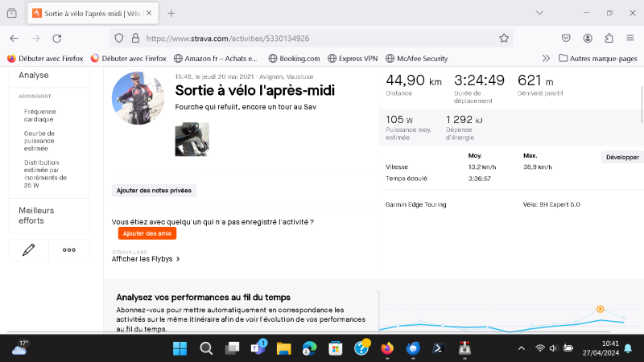Image resolution: width=644 pixels, height=362 pixels.
Task: List all tabs dropdown arrow
Action: pos(539,13)
